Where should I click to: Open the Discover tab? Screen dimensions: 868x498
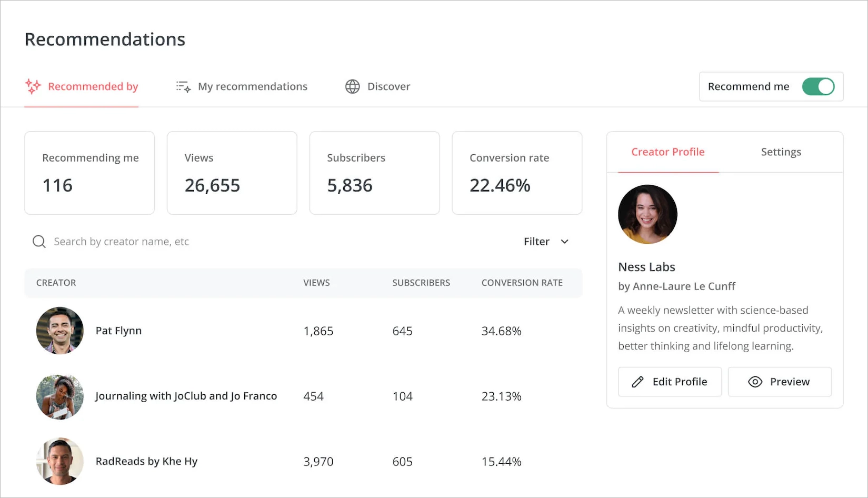click(x=388, y=86)
